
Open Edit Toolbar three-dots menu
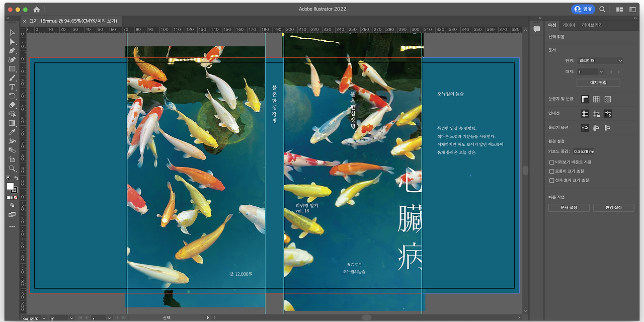tap(12, 226)
